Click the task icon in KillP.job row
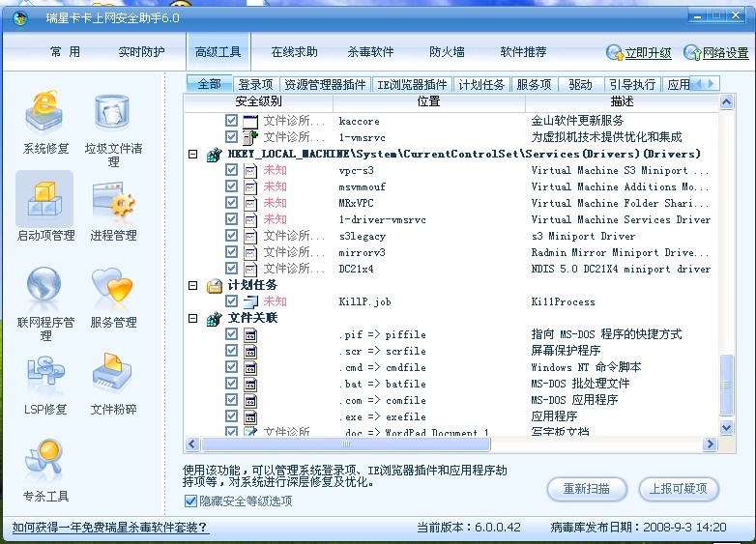The height and width of the screenshot is (544, 756). pyautogui.click(x=249, y=302)
